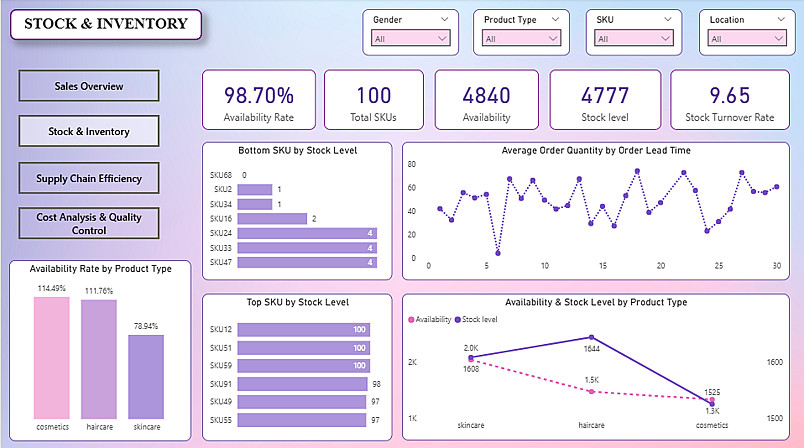Click the last data point at lead time 30

pyautogui.click(x=777, y=187)
